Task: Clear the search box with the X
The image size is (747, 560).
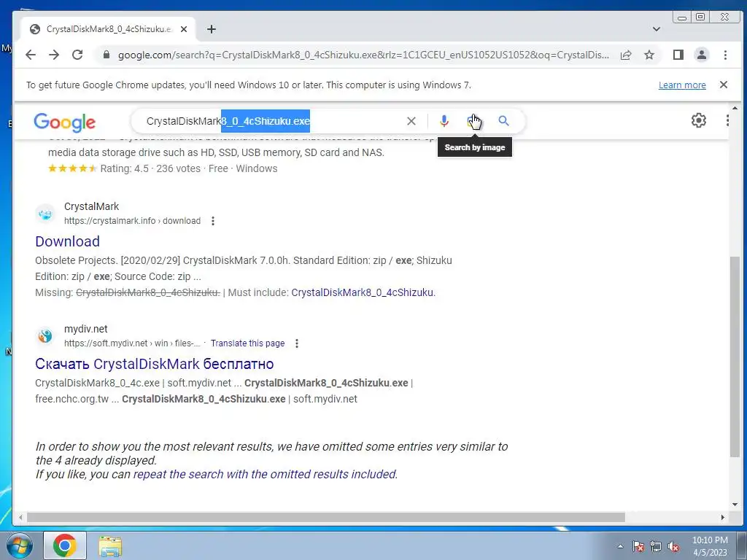Action: point(411,121)
